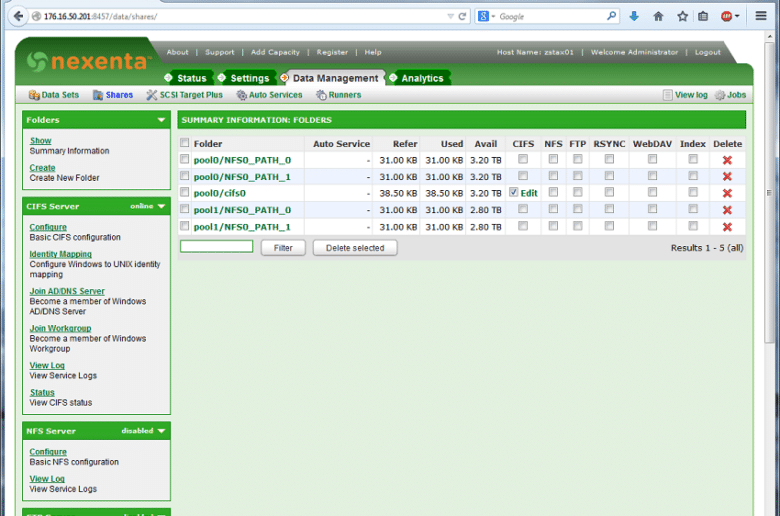
Task: Switch to the Settings tab
Action: (250, 78)
